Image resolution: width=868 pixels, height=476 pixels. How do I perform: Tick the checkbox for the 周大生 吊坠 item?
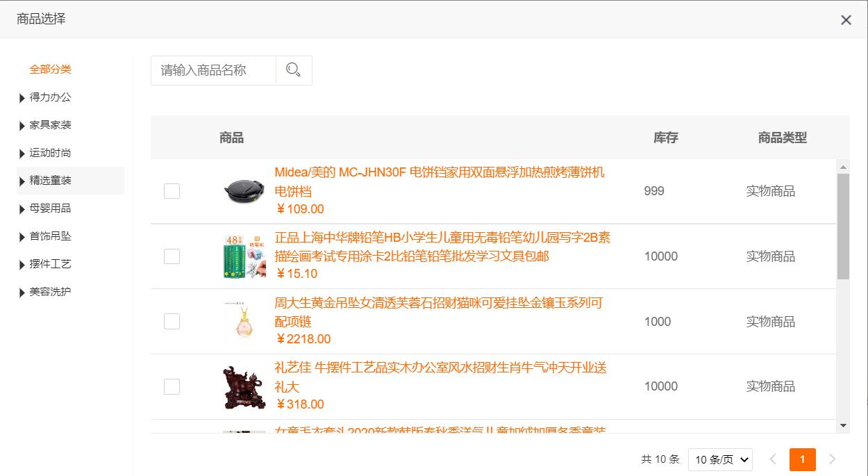[x=172, y=321]
